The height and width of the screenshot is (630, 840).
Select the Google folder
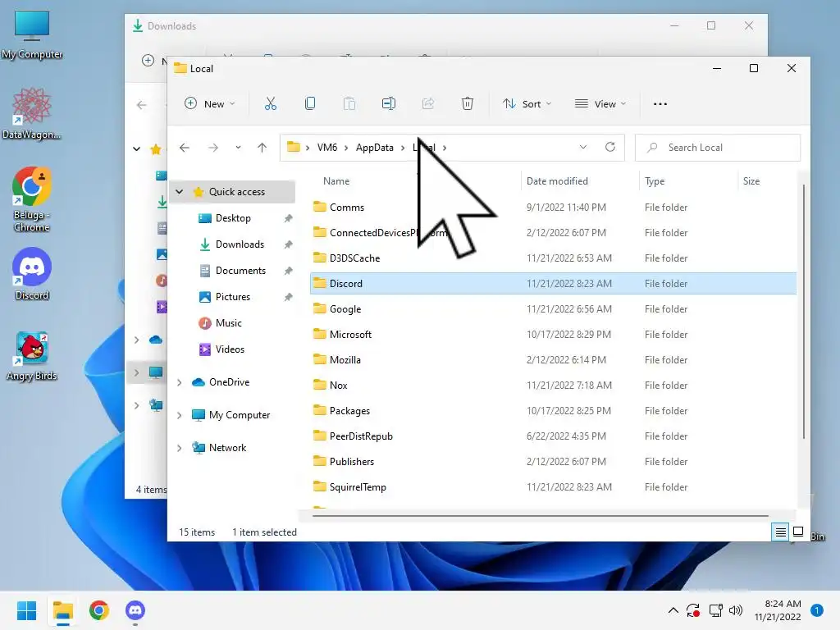click(554, 309)
